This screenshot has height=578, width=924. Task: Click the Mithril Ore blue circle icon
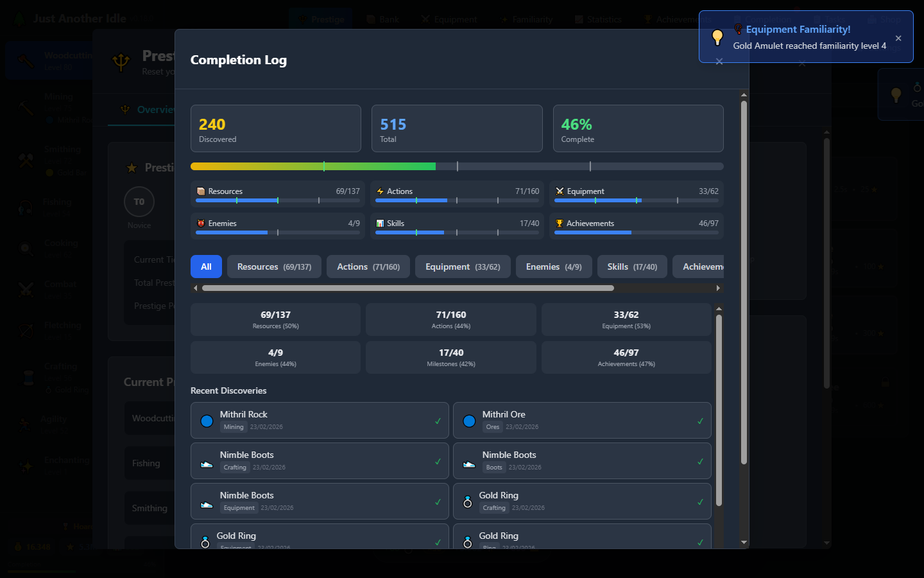point(469,421)
